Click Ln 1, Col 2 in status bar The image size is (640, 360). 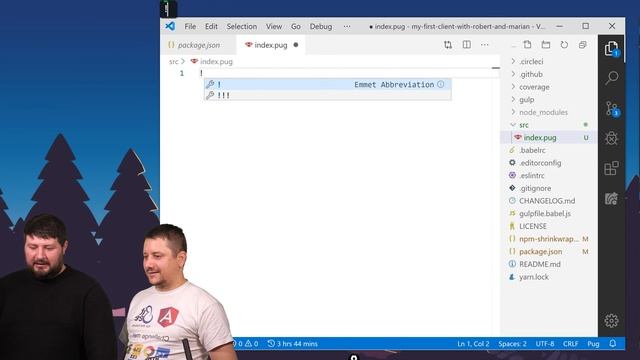click(473, 344)
